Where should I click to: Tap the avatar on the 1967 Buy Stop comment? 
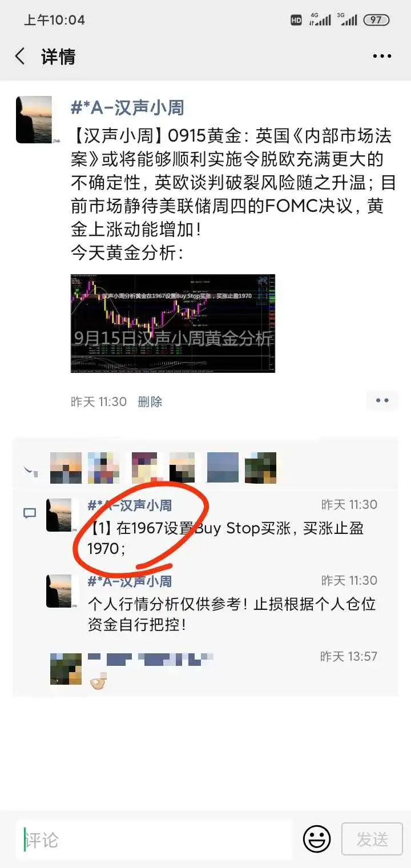(x=59, y=515)
